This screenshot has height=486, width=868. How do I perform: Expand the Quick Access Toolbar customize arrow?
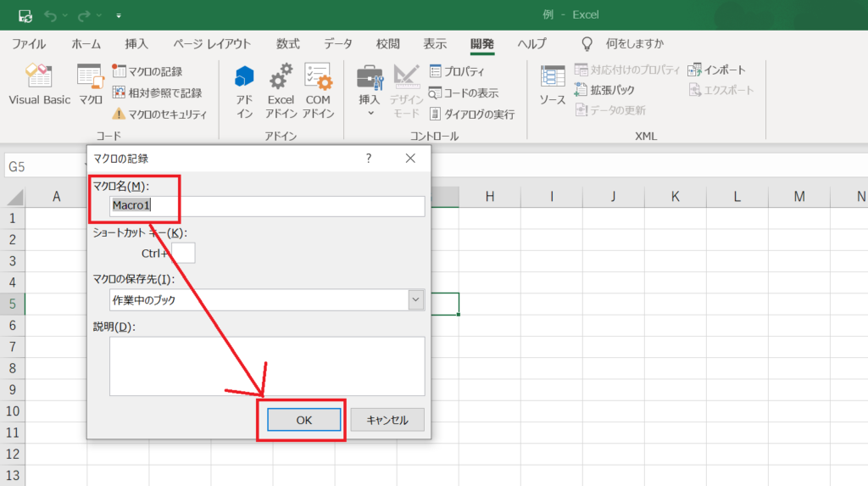[x=118, y=16]
